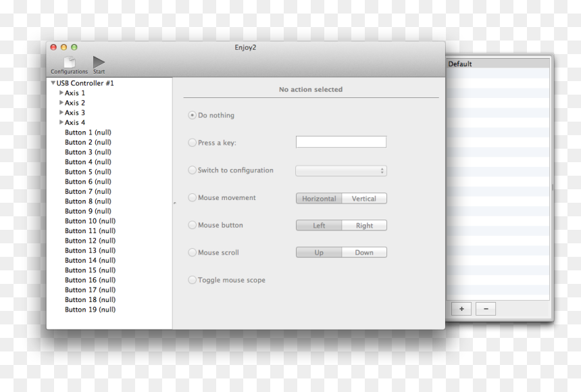Choose Toggle mouse scope radio option
The height and width of the screenshot is (392, 581).
192,280
